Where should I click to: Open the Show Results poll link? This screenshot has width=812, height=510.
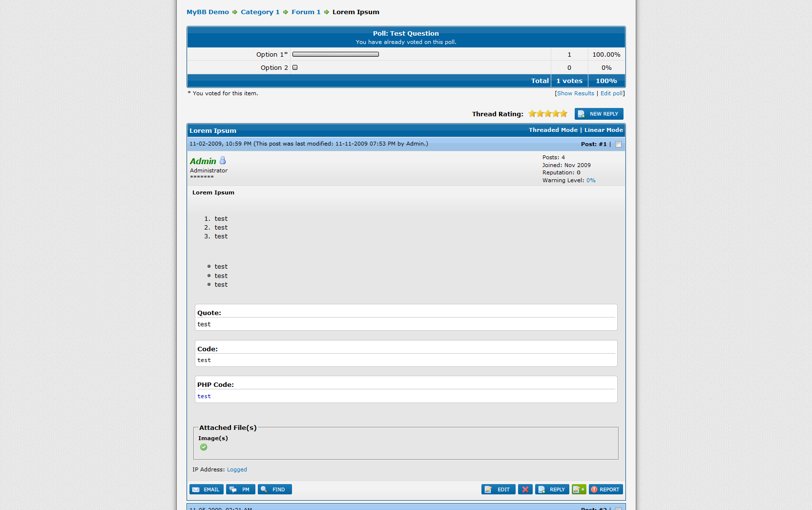tap(575, 93)
